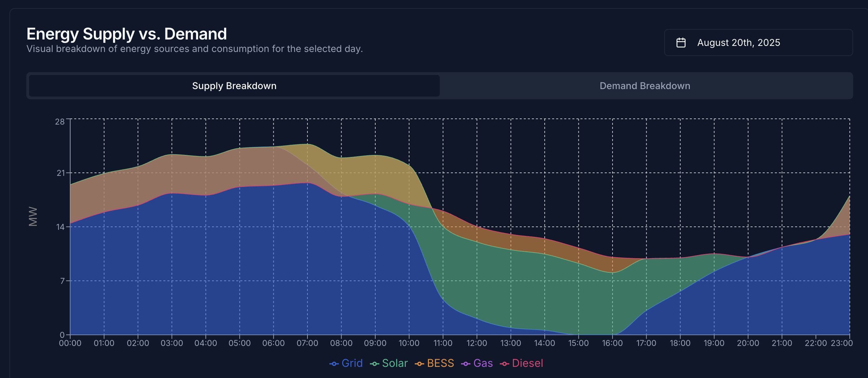Toggle the BESS series legend label
Viewport: 868px width, 378px height.
[x=440, y=363]
